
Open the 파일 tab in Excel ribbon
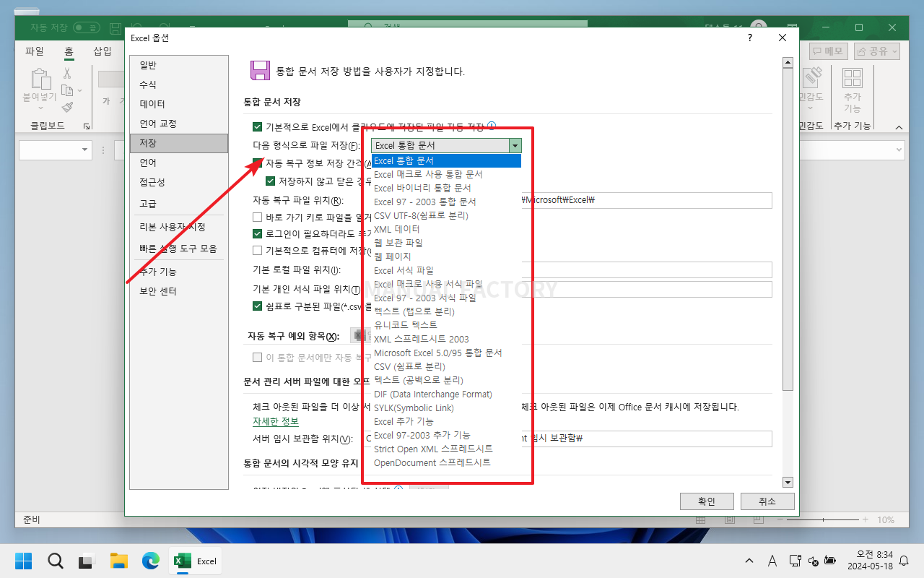pos(34,51)
